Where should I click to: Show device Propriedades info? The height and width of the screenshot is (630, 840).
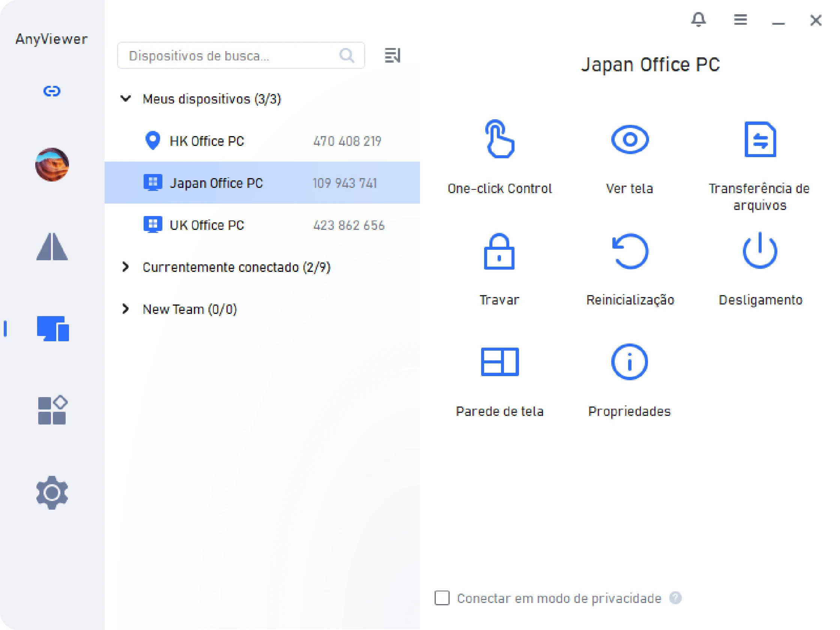click(630, 362)
